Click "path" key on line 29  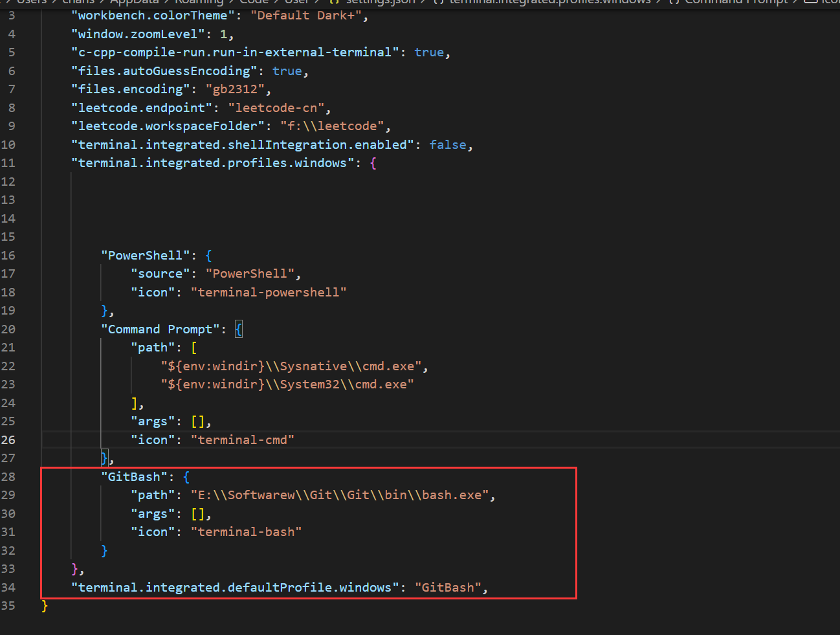[153, 495]
